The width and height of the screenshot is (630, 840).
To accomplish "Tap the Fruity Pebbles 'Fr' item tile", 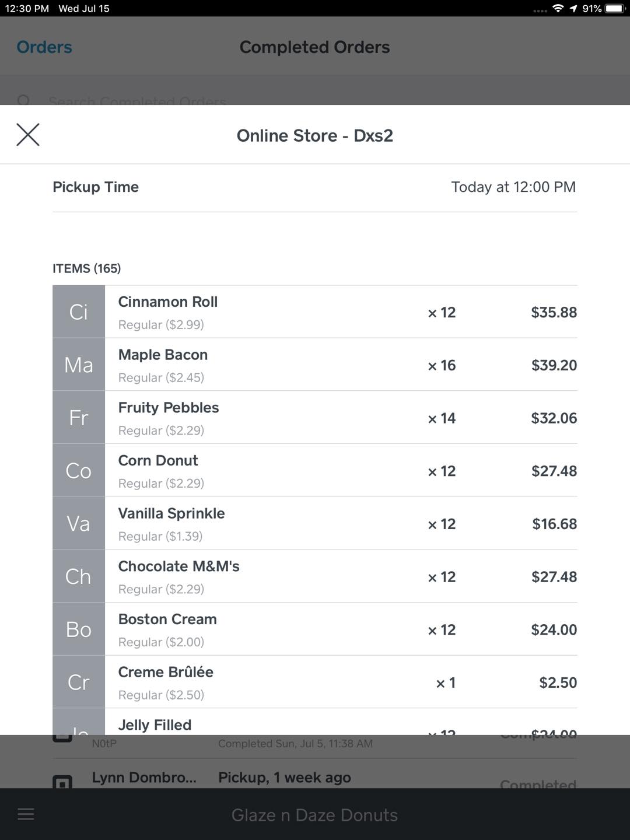I will point(79,418).
